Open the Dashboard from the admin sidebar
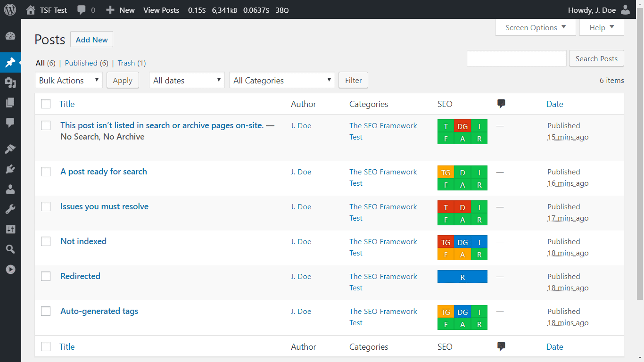The width and height of the screenshot is (644, 362). point(10,36)
